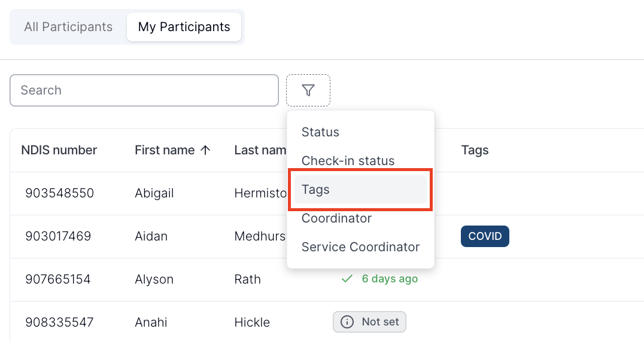Click the Not set check-in badge

[370, 322]
